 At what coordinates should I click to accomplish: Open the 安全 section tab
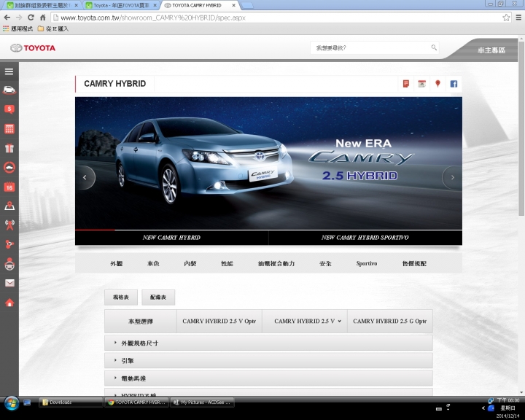tap(325, 263)
